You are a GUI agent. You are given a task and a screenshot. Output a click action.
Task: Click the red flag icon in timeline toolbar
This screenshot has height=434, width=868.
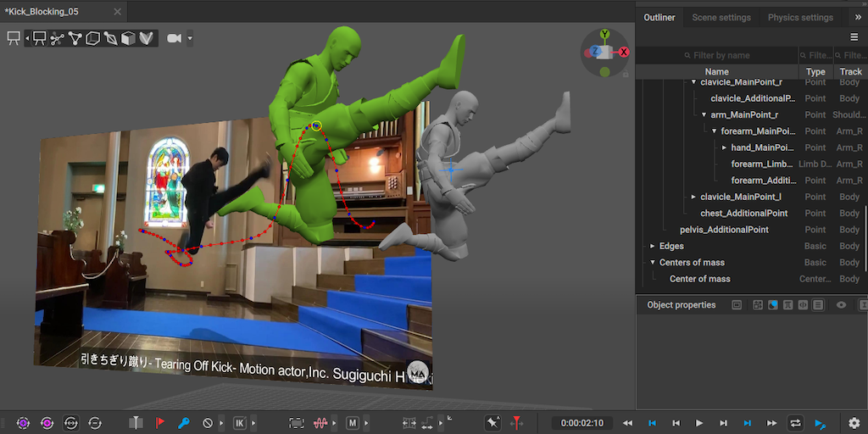click(x=159, y=422)
